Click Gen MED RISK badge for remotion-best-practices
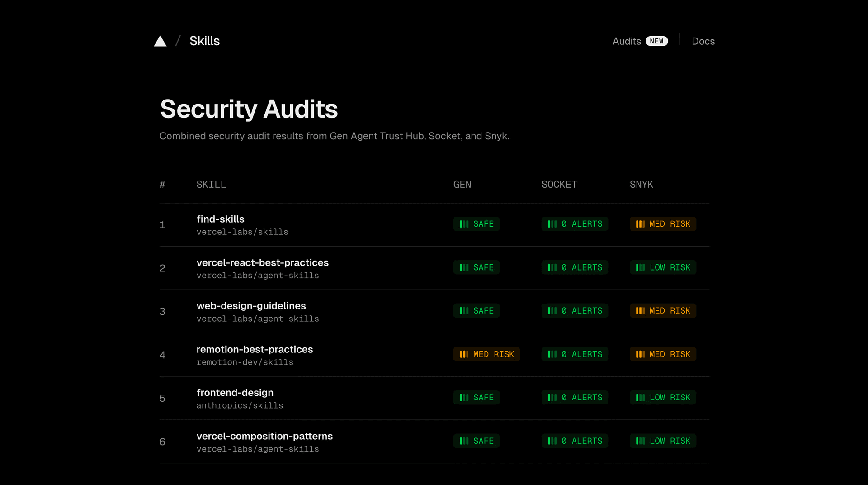 tap(486, 354)
